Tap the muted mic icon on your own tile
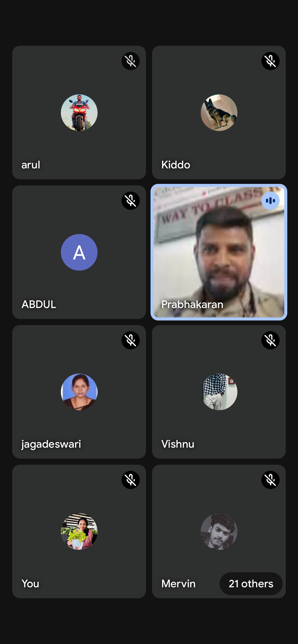 coord(130,480)
